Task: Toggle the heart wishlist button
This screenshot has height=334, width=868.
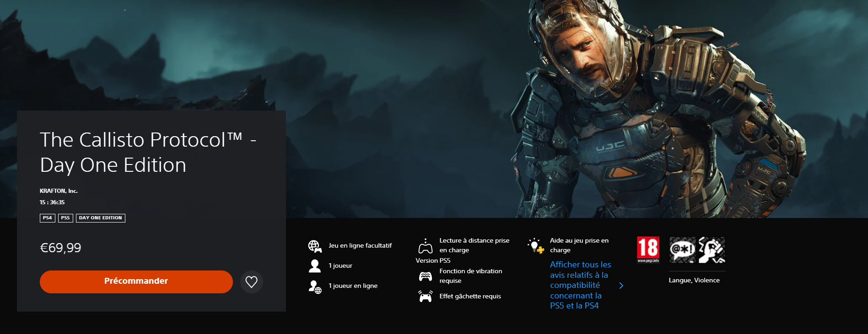Action: [251, 282]
